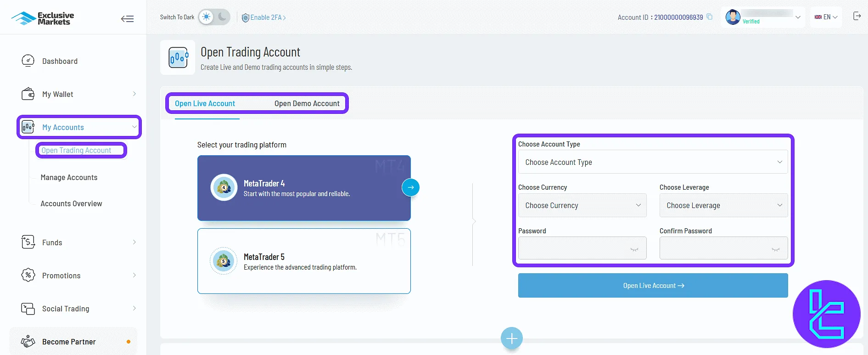Click the Funds dollar icon
The height and width of the screenshot is (355, 868).
28,242
